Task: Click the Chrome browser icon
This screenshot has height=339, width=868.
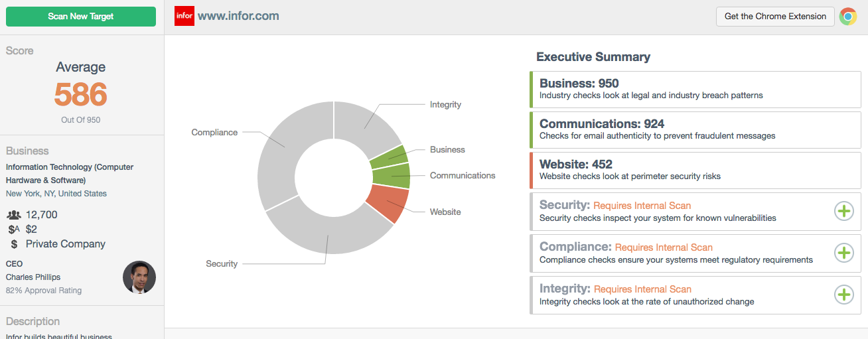Action: tap(848, 17)
